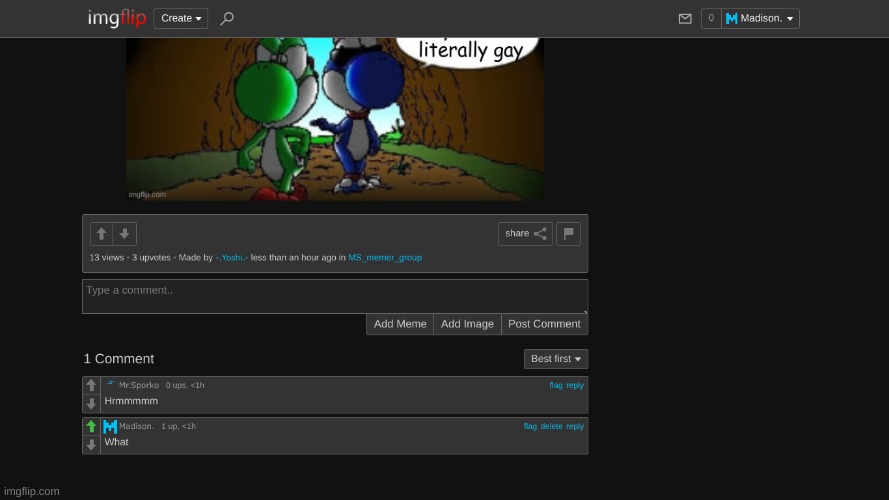Open MS_memer_group stream link
Image resolution: width=889 pixels, height=500 pixels.
(x=385, y=257)
